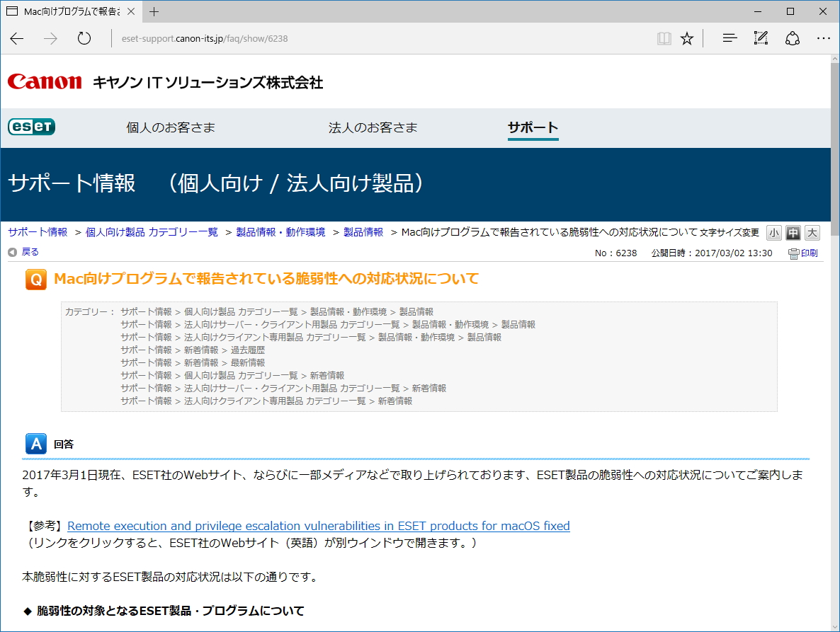Screen dimensions: 840x632
Task: Click the 印刷 print link
Action: [809, 253]
